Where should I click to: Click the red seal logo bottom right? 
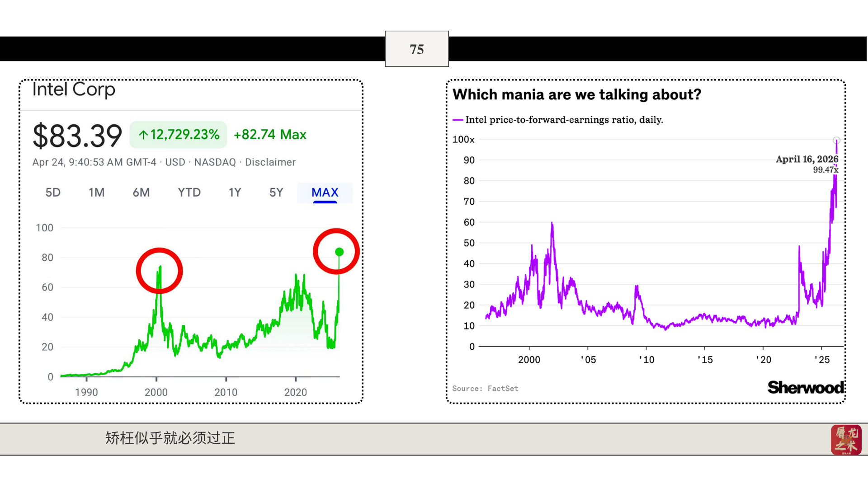pyautogui.click(x=846, y=440)
